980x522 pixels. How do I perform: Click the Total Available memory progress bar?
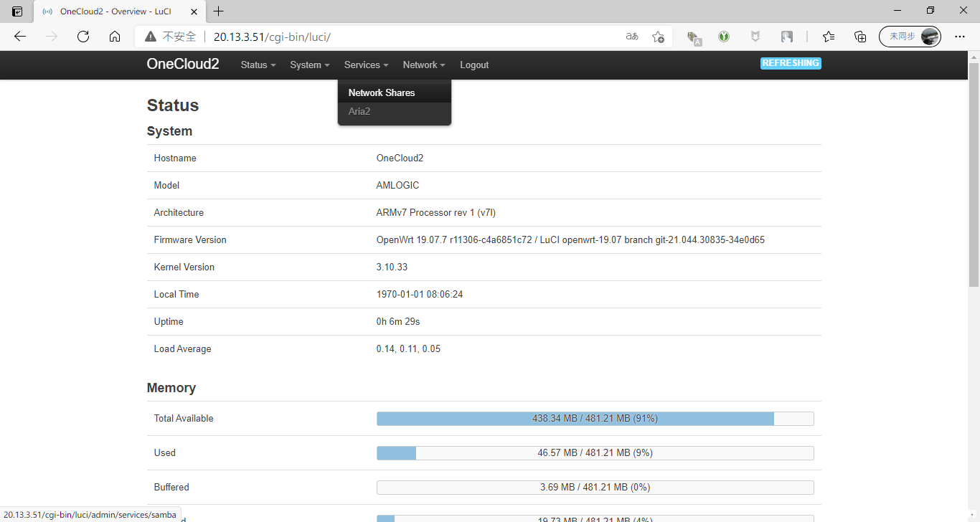point(595,419)
